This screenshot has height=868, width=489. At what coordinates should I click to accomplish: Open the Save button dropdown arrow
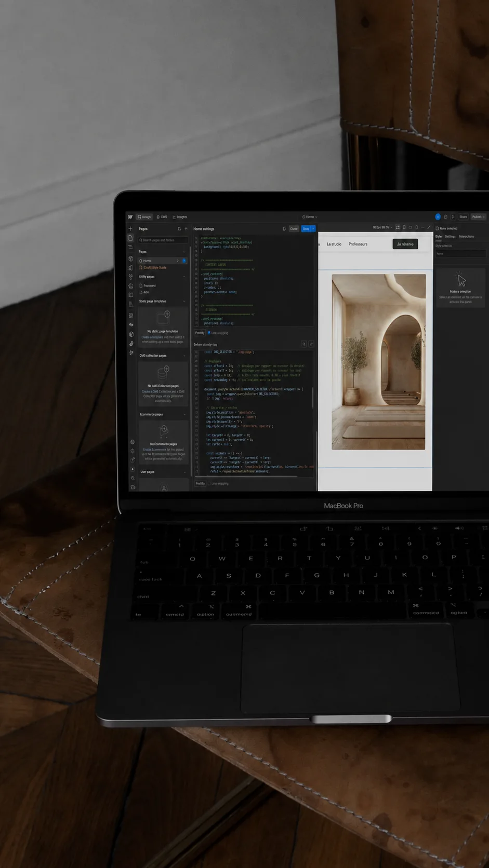pos(313,229)
